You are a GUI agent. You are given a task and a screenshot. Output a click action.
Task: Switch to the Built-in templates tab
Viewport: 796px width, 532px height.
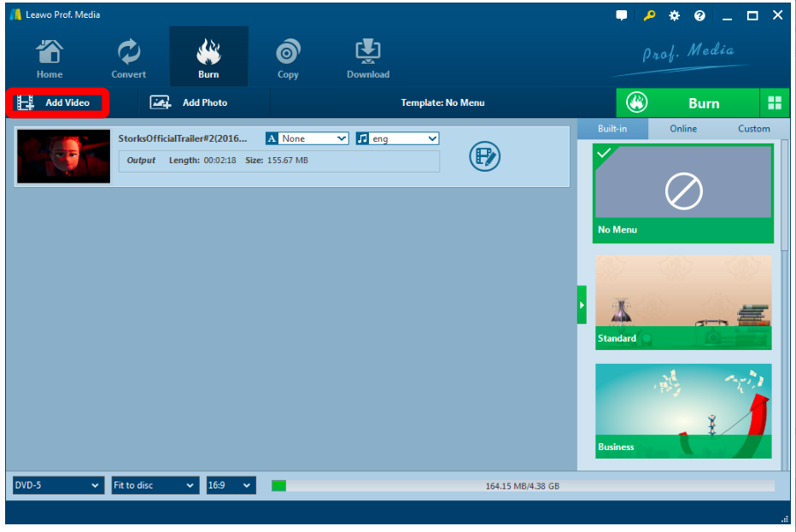coord(612,128)
